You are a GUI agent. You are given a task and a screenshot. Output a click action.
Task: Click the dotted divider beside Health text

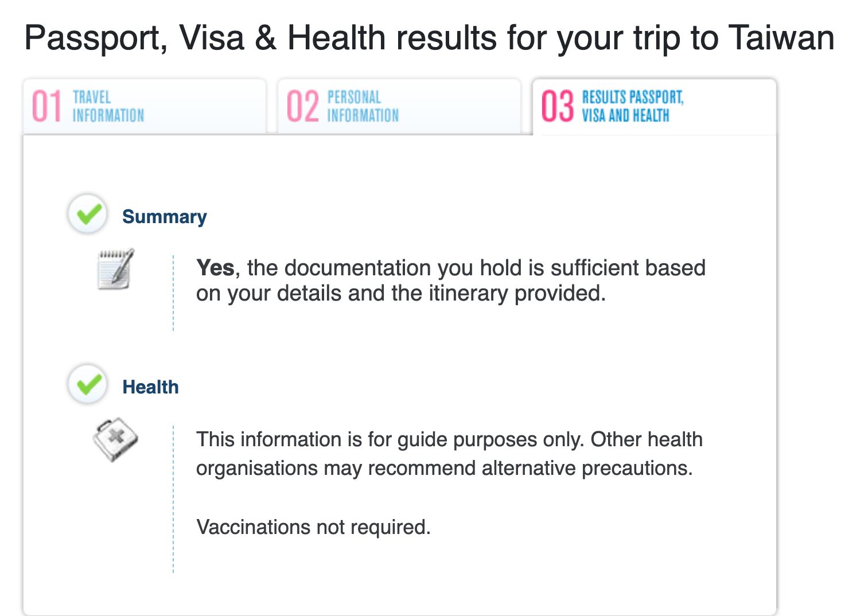(x=173, y=499)
